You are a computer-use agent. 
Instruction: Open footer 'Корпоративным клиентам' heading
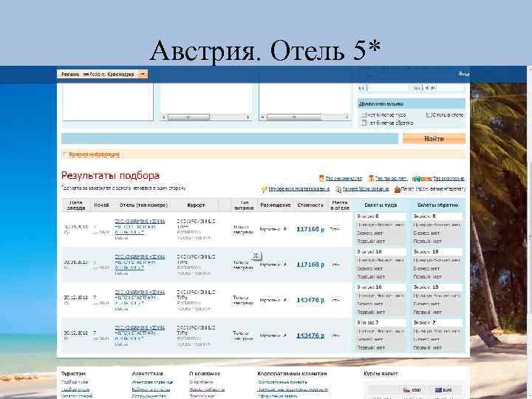[292, 374]
